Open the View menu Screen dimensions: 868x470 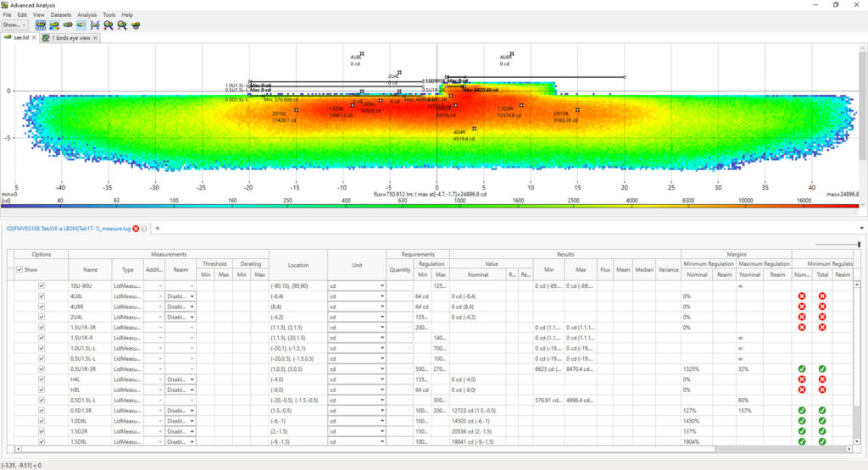pos(39,15)
